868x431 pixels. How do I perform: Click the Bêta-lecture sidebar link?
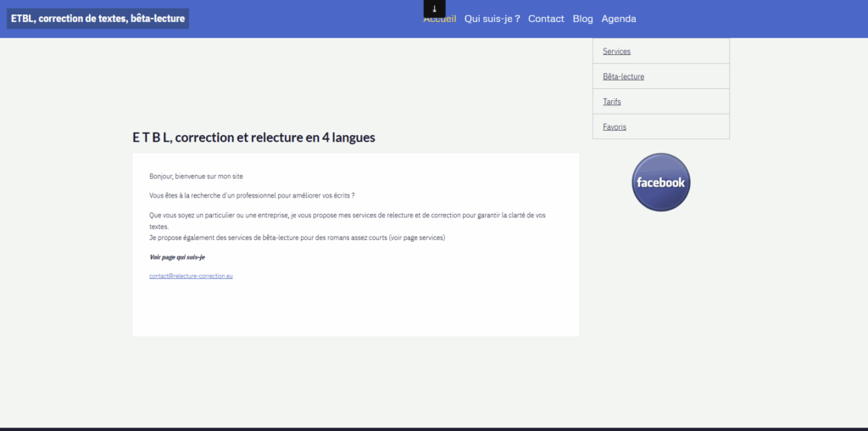[623, 76]
